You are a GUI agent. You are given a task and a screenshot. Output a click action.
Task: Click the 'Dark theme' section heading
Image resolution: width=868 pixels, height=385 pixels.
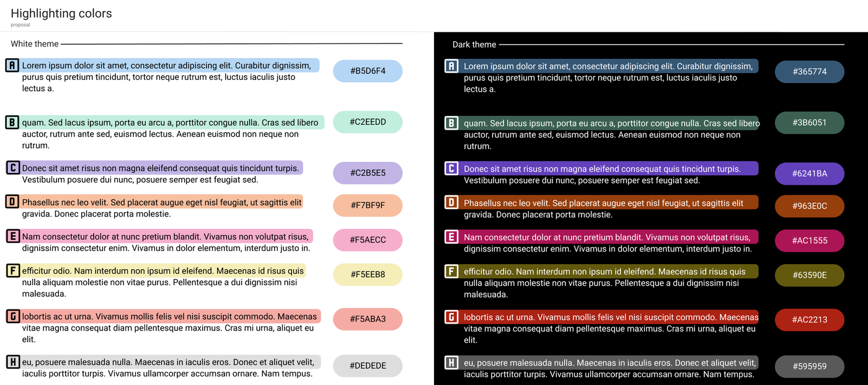[474, 45]
